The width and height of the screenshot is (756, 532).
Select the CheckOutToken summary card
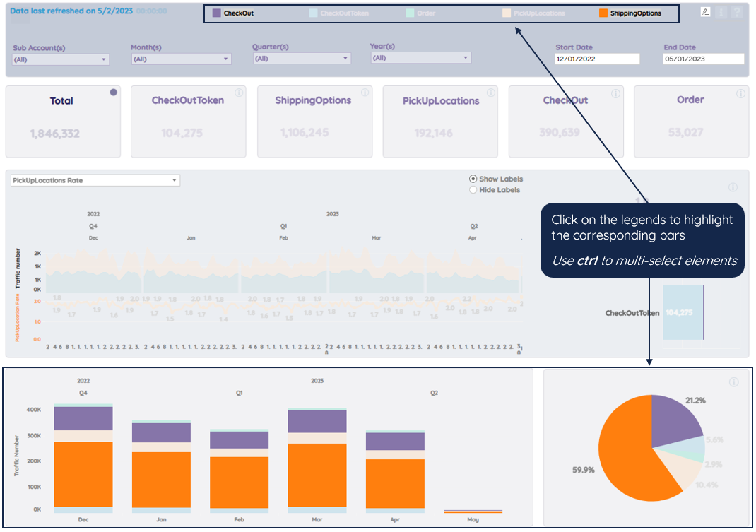coord(189,122)
